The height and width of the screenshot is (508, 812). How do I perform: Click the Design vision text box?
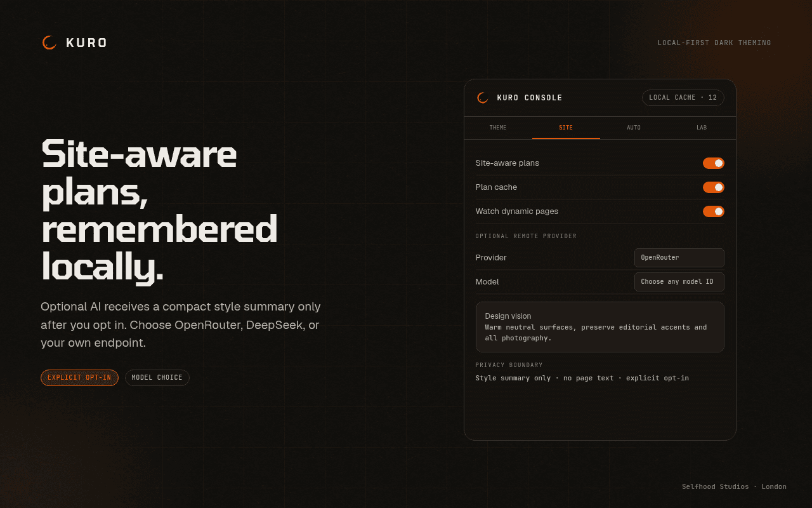tap(599, 327)
